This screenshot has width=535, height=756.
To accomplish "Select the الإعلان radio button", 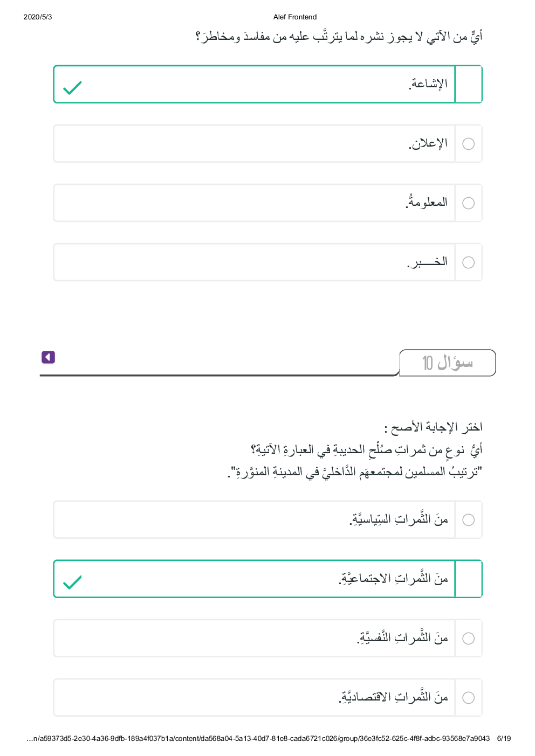I will tap(469, 144).
